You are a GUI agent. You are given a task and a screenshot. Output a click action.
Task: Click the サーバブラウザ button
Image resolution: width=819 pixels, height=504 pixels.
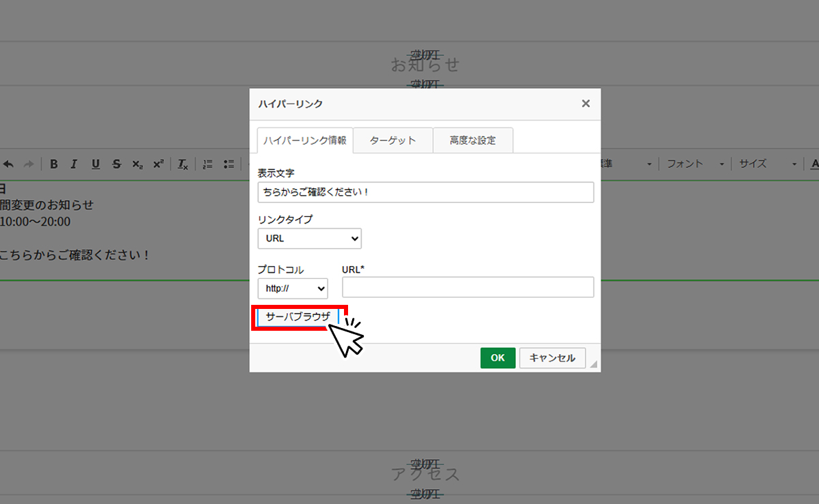click(x=298, y=317)
